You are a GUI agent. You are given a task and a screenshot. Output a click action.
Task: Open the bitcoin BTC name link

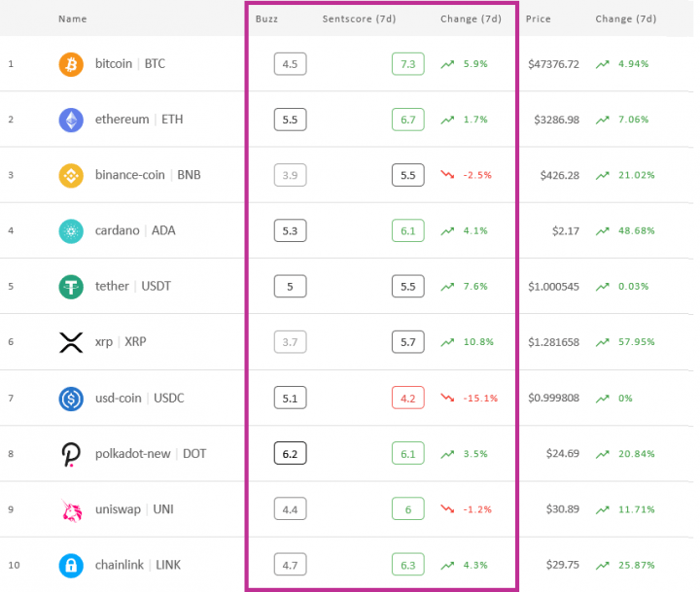[130, 64]
